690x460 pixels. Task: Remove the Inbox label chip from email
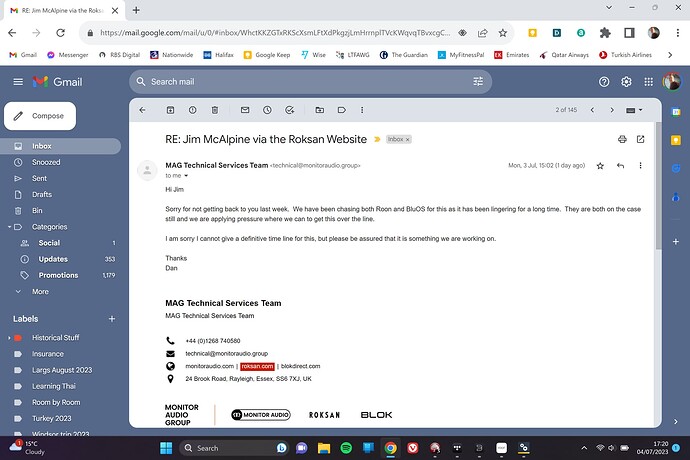click(408, 139)
